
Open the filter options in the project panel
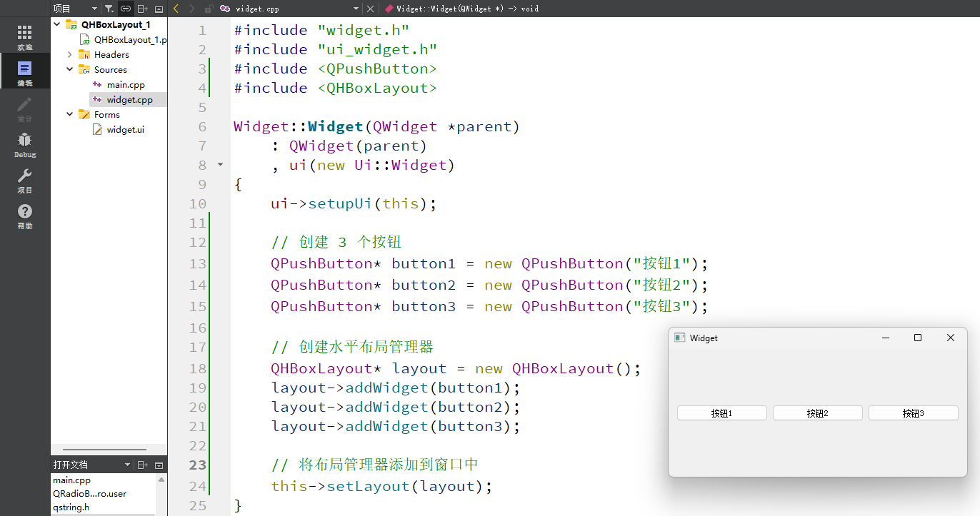click(109, 8)
